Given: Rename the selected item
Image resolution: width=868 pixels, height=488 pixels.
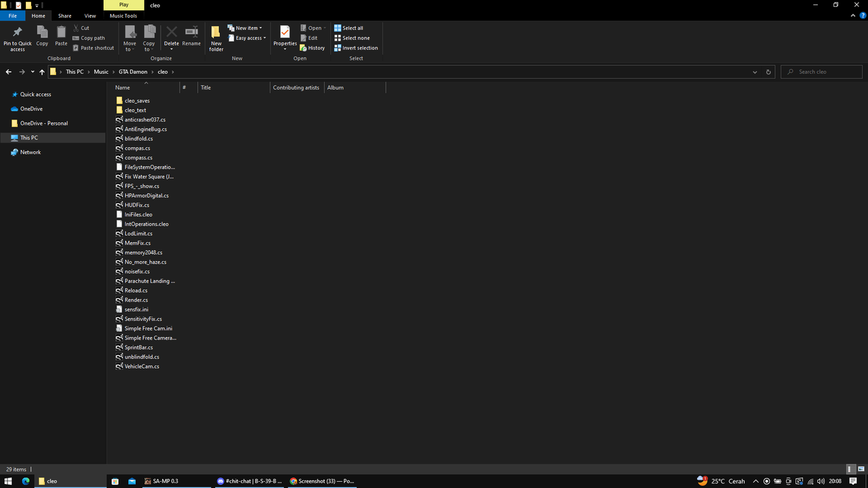Looking at the screenshot, I should pyautogui.click(x=191, y=36).
